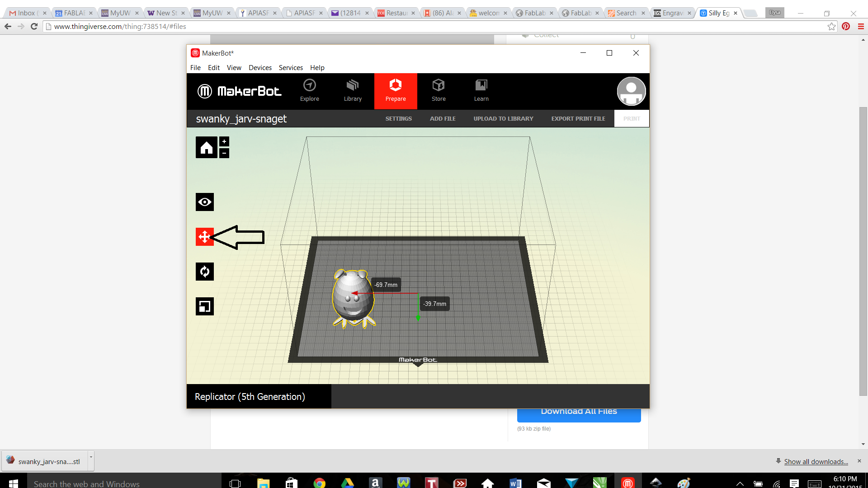Select the Scale tool

click(205, 306)
